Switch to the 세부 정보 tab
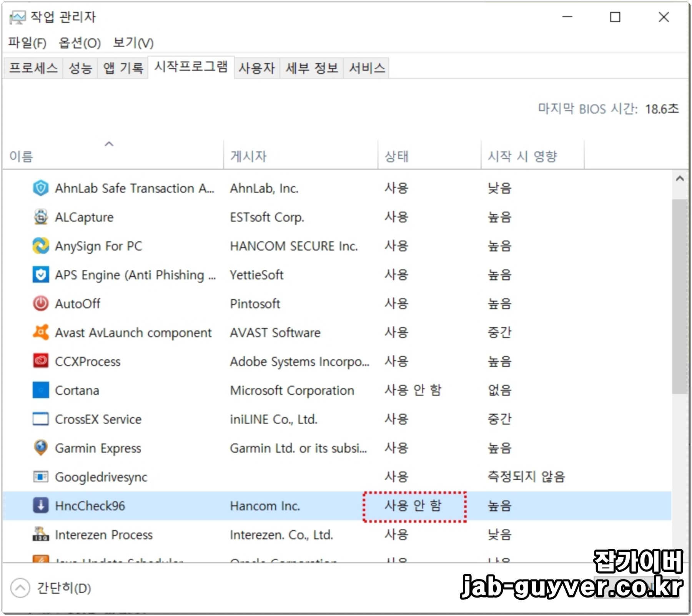This screenshot has width=692, height=616. coord(312,68)
